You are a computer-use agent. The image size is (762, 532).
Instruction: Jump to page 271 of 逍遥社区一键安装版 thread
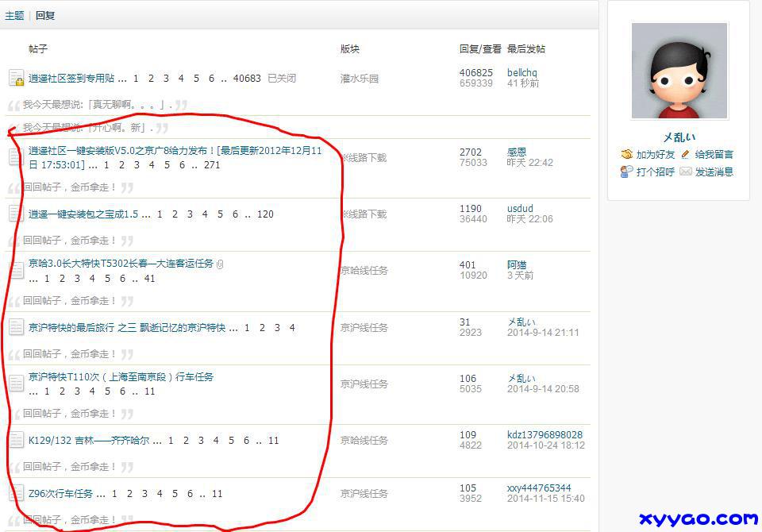[212, 165]
